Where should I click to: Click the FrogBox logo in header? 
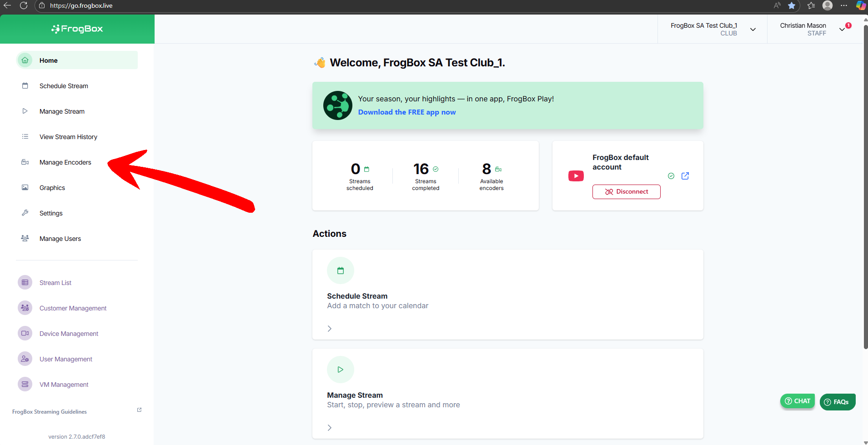pyautogui.click(x=77, y=29)
